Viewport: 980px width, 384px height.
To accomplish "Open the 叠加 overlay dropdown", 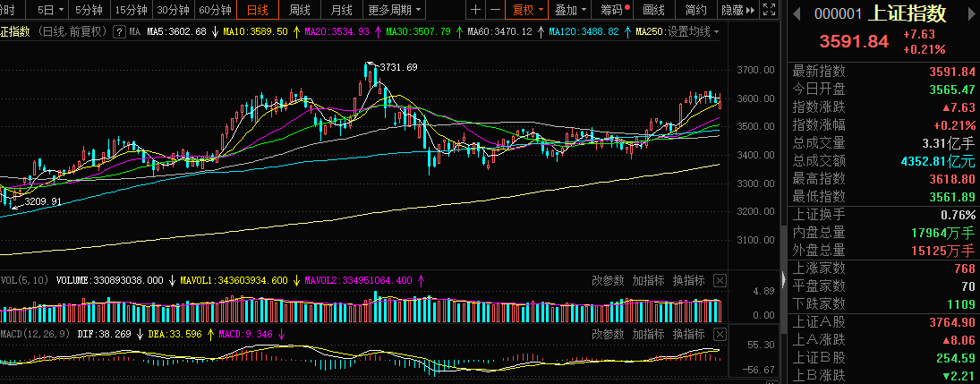I will click(x=570, y=11).
